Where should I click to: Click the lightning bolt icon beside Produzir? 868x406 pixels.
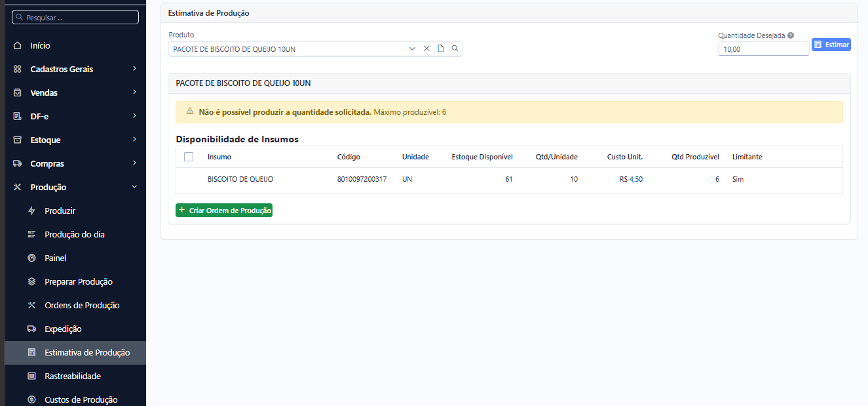pos(31,211)
